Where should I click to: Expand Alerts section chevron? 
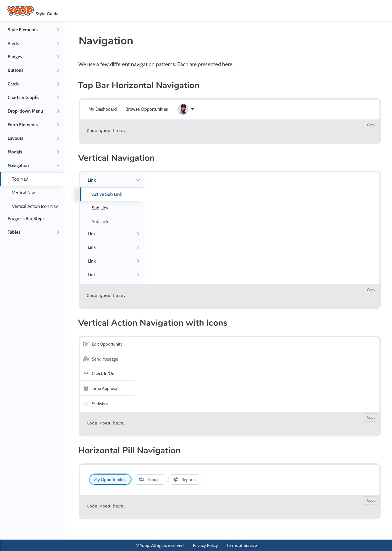[x=58, y=44]
